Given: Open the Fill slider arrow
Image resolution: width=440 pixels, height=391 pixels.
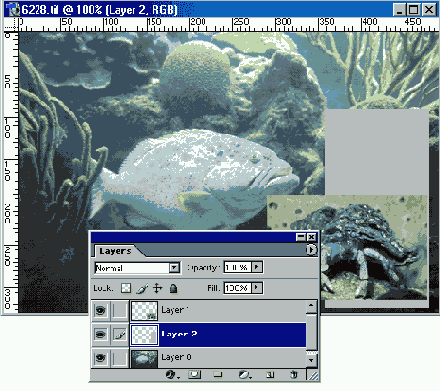Looking at the screenshot, I should (257, 287).
